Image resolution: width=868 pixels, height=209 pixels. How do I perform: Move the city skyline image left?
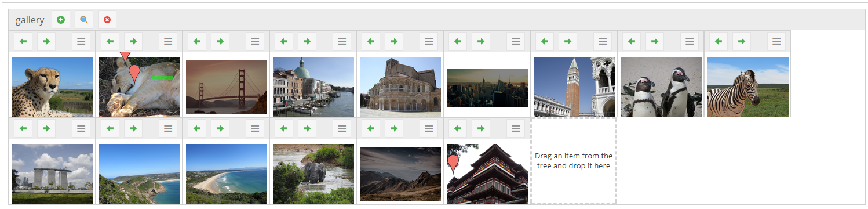click(458, 41)
